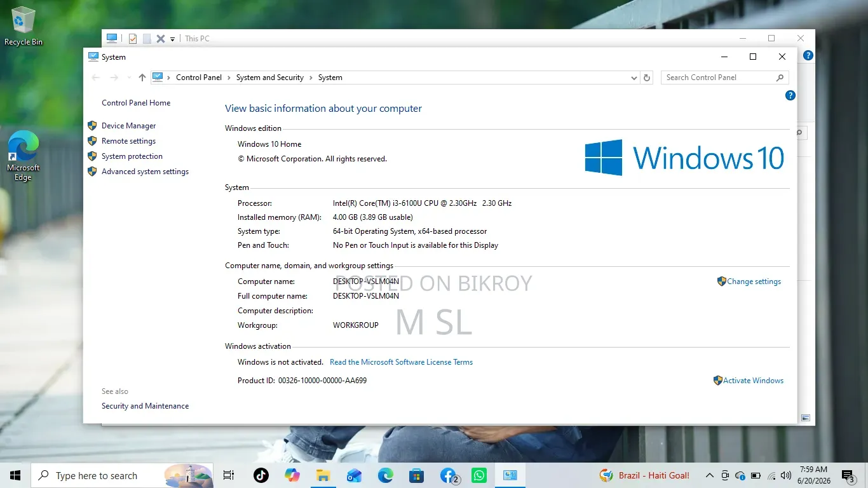The image size is (868, 488).
Task: Open Task View from the taskbar
Action: click(229, 475)
